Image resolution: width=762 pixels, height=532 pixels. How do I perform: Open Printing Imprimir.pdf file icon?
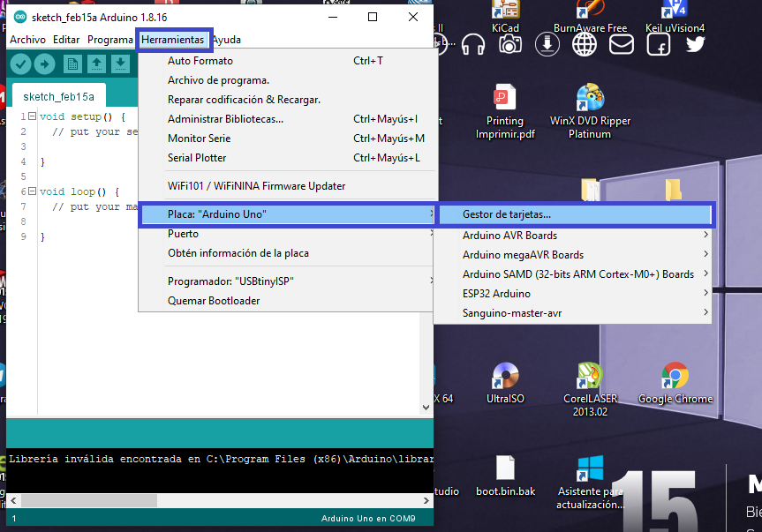pyautogui.click(x=505, y=111)
